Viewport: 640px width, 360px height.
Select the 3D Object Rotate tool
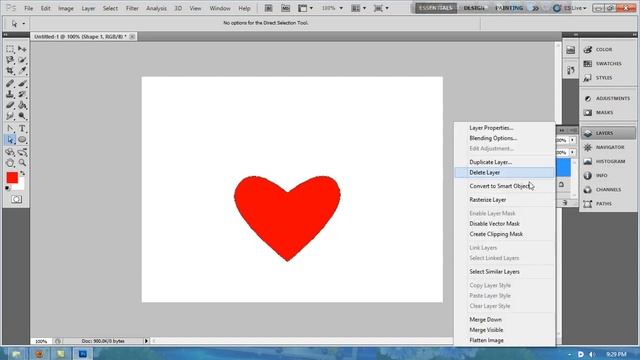pyautogui.click(x=10, y=152)
